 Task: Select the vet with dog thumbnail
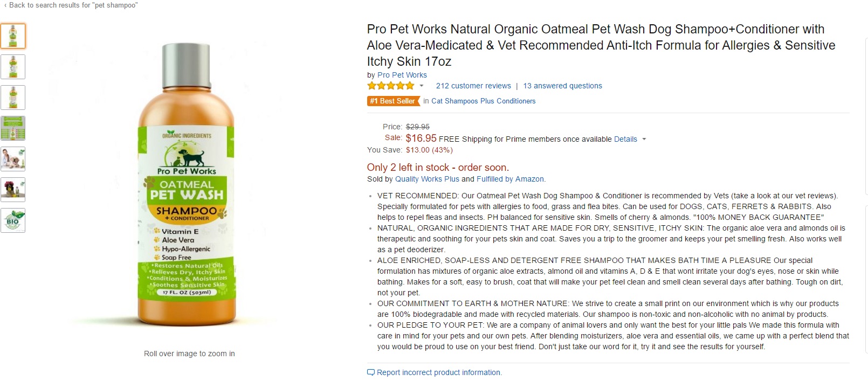pos(13,159)
